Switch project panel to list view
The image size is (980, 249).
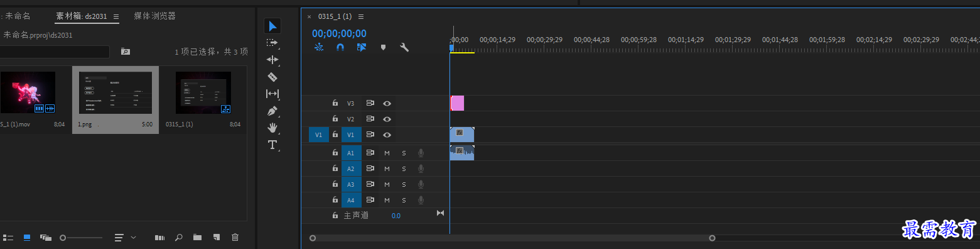click(x=8, y=238)
